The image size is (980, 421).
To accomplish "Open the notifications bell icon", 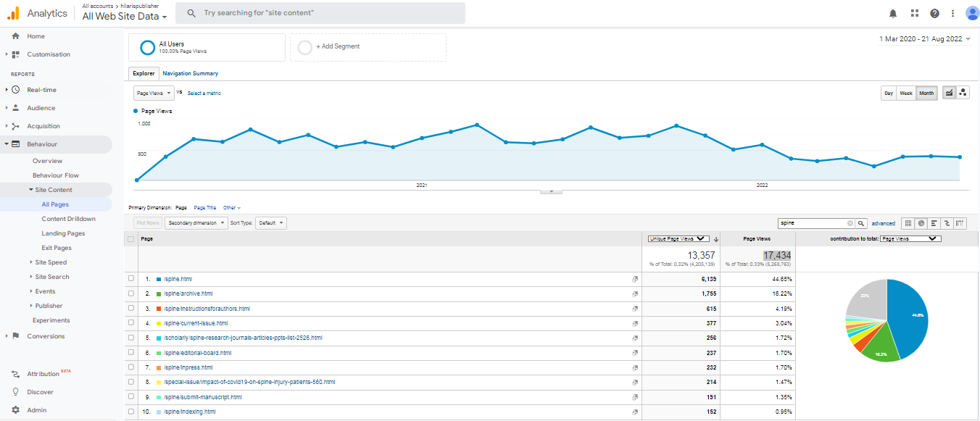I will [893, 13].
